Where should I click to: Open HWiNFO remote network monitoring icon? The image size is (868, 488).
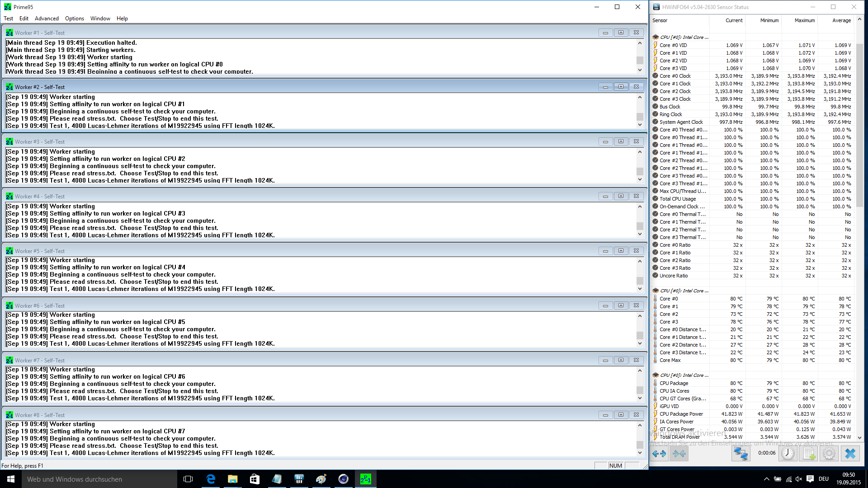click(741, 453)
